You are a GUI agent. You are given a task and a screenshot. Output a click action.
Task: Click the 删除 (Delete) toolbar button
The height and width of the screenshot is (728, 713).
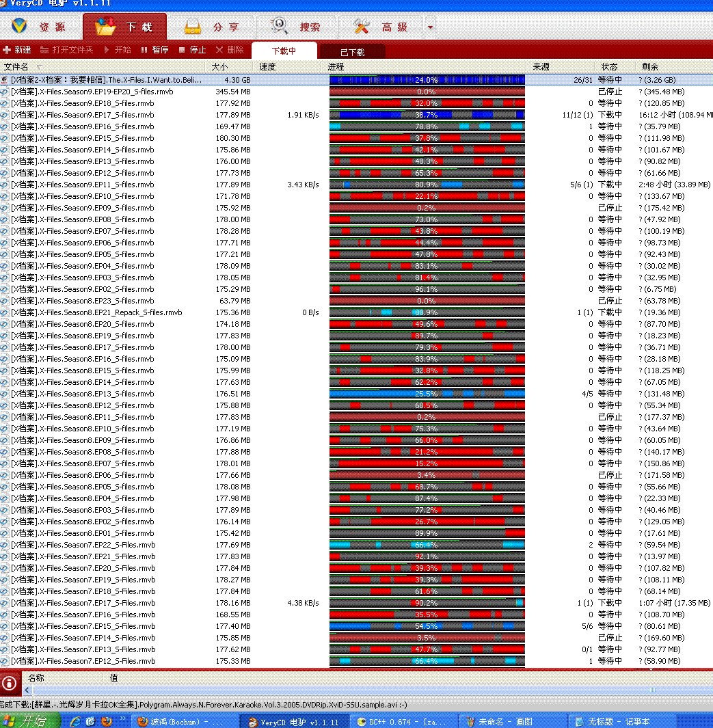(230, 50)
